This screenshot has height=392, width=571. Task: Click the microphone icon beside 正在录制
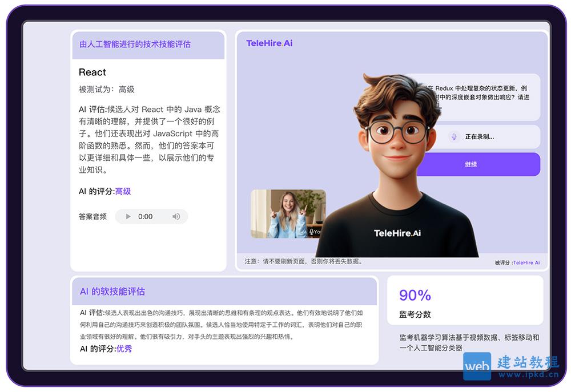point(454,137)
